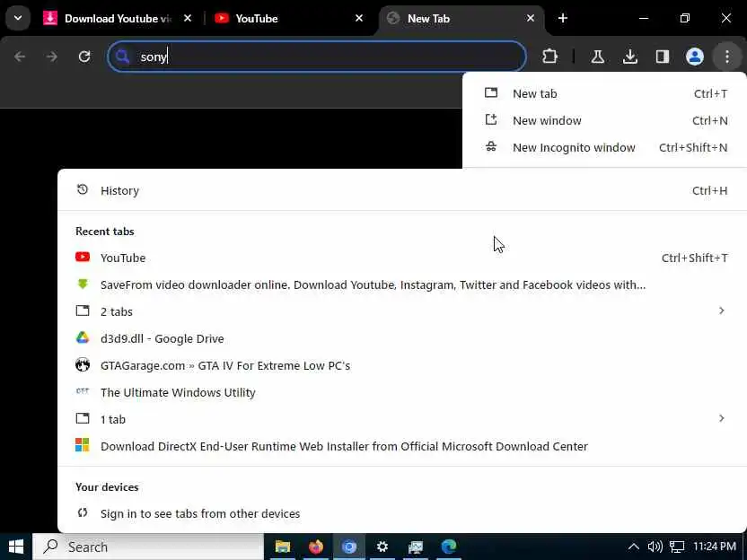Image resolution: width=747 pixels, height=560 pixels.
Task: Open File Explorer from the taskbar
Action: point(283,547)
